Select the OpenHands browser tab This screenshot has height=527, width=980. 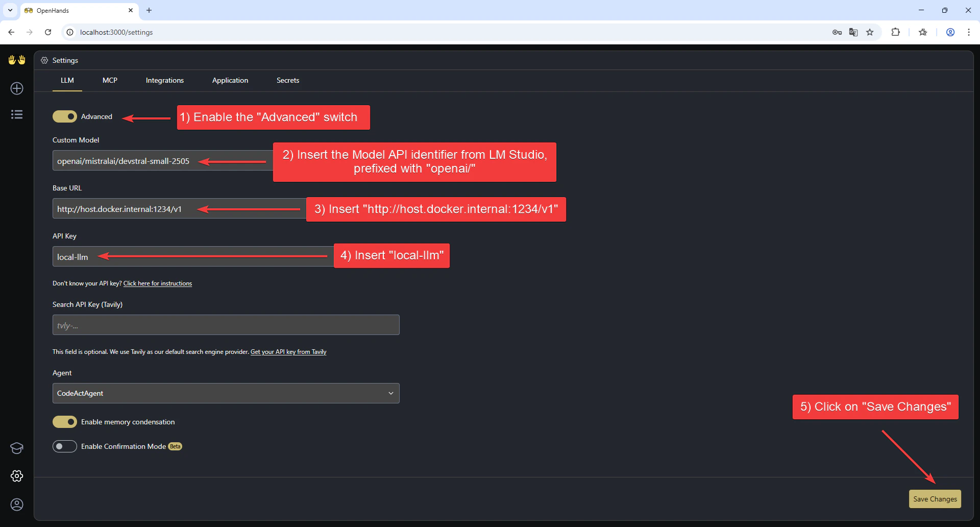79,10
